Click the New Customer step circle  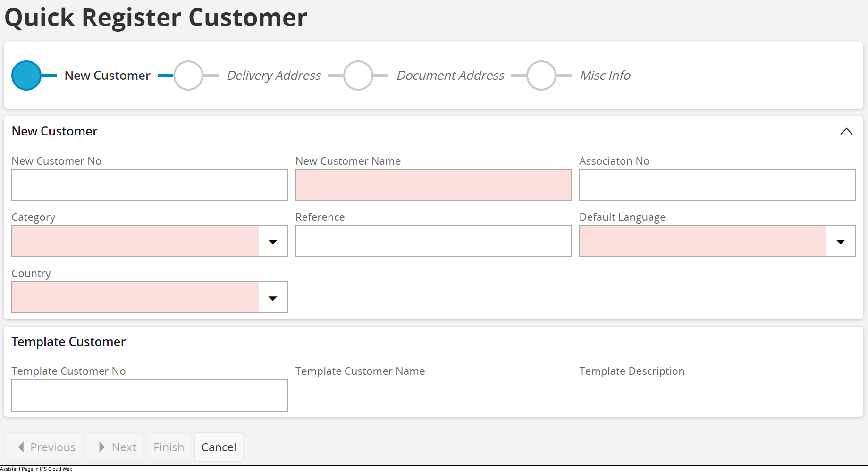26,76
